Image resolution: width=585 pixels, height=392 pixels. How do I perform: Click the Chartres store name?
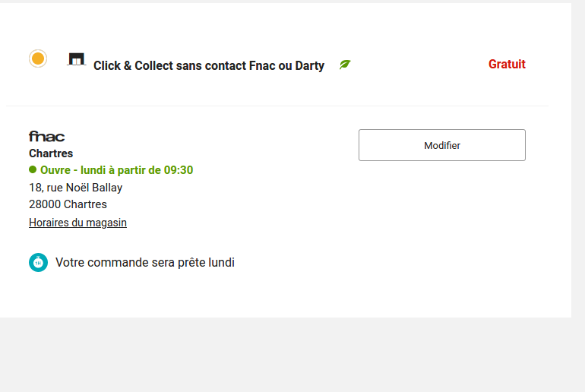51,153
